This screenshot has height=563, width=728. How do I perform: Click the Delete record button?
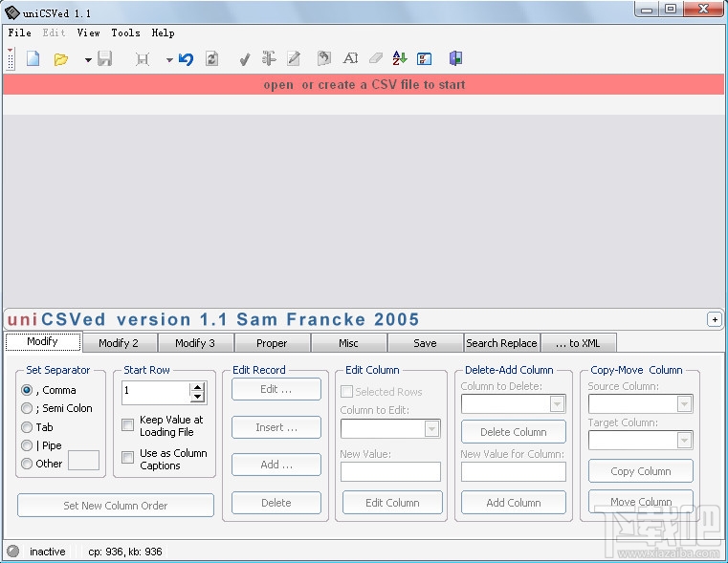point(276,503)
